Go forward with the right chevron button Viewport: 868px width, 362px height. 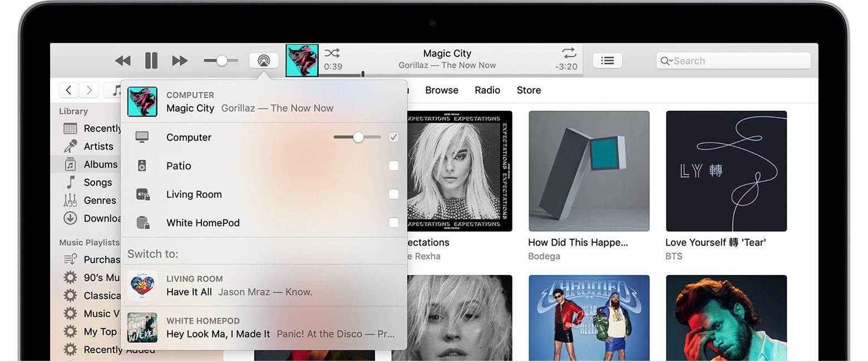[x=88, y=90]
